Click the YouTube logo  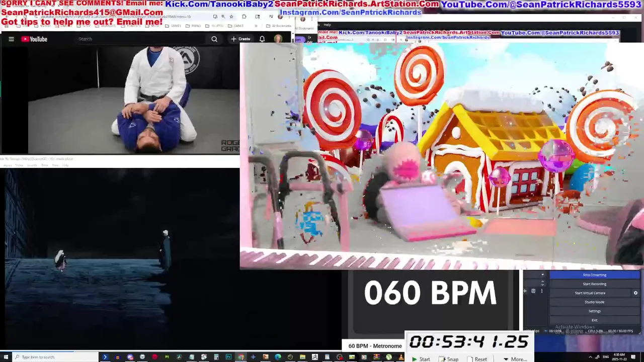coord(34,39)
